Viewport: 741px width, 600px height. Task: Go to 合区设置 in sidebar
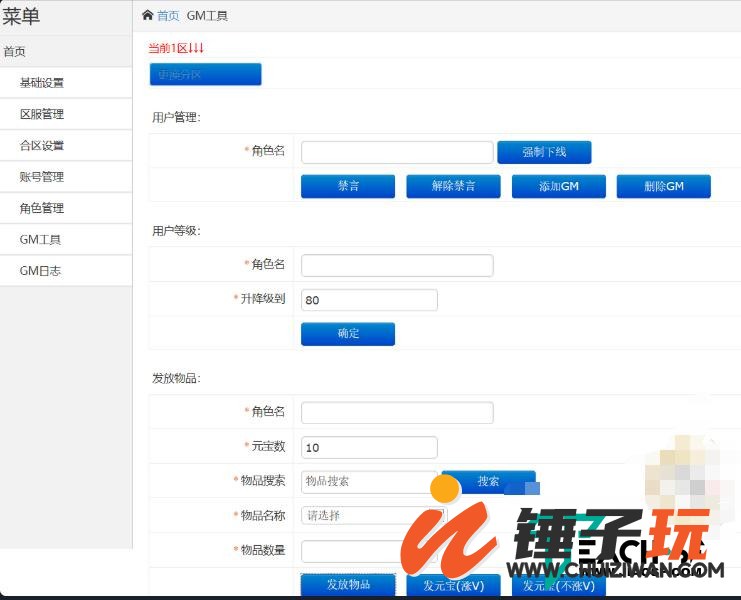(42, 145)
